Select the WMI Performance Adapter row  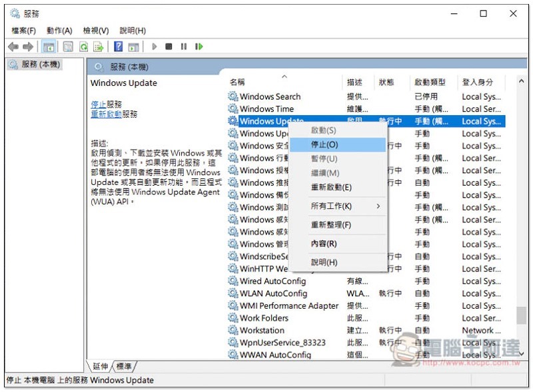click(366, 305)
